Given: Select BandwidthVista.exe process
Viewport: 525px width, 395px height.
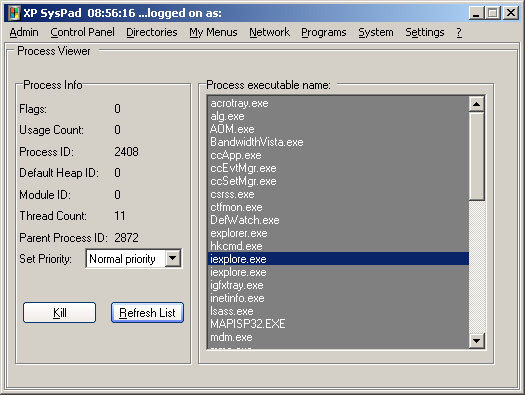Looking at the screenshot, I should (338, 142).
